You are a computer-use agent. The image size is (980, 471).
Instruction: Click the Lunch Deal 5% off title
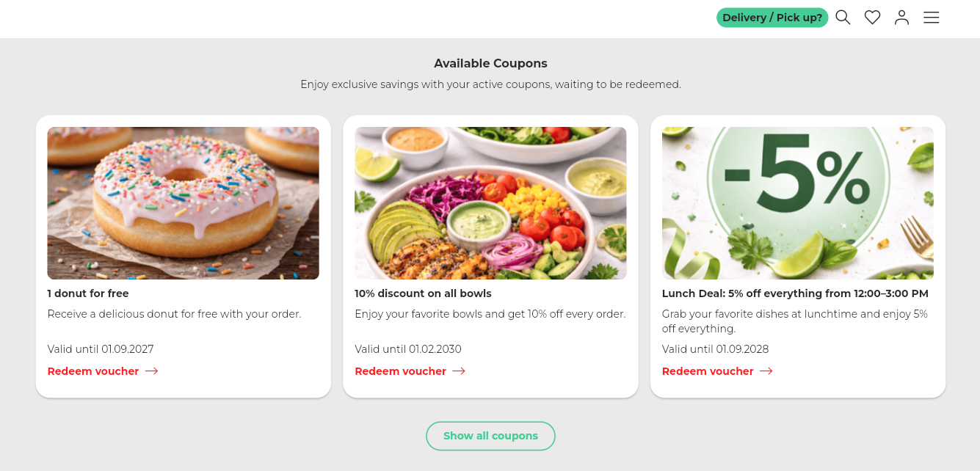click(x=795, y=293)
